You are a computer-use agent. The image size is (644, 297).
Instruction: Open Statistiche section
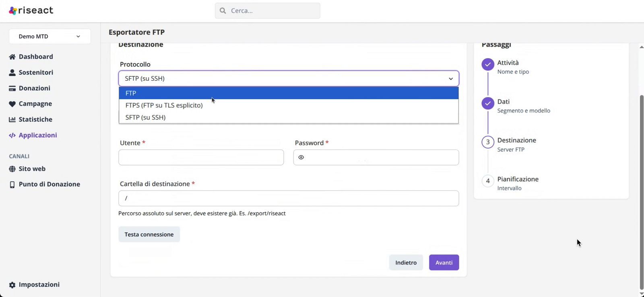35,119
